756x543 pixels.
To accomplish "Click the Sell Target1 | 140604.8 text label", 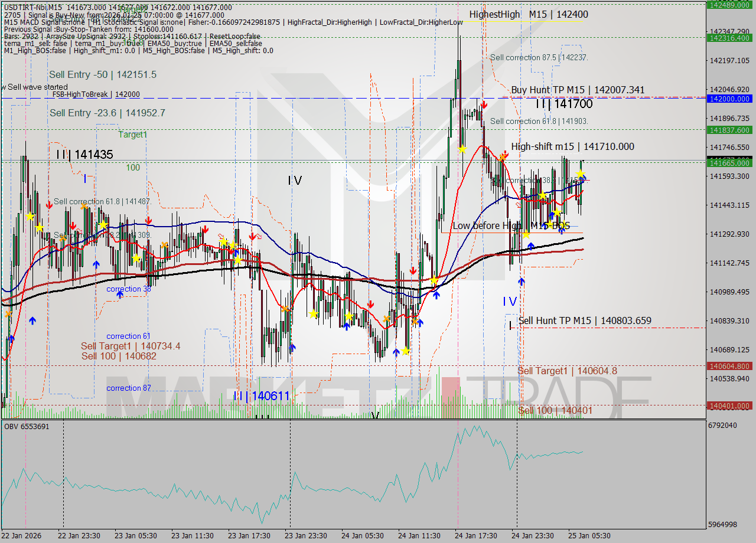I will pyautogui.click(x=567, y=371).
